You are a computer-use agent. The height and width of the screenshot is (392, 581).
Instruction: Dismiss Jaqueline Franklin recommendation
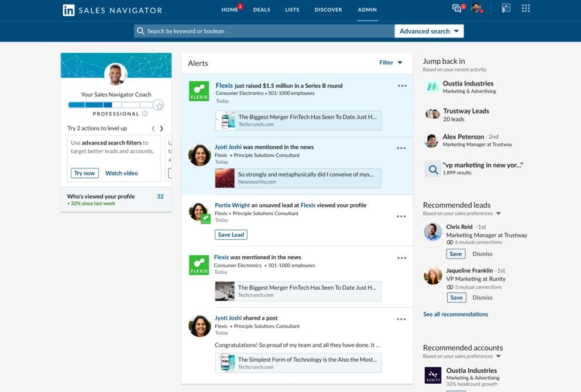(x=483, y=298)
